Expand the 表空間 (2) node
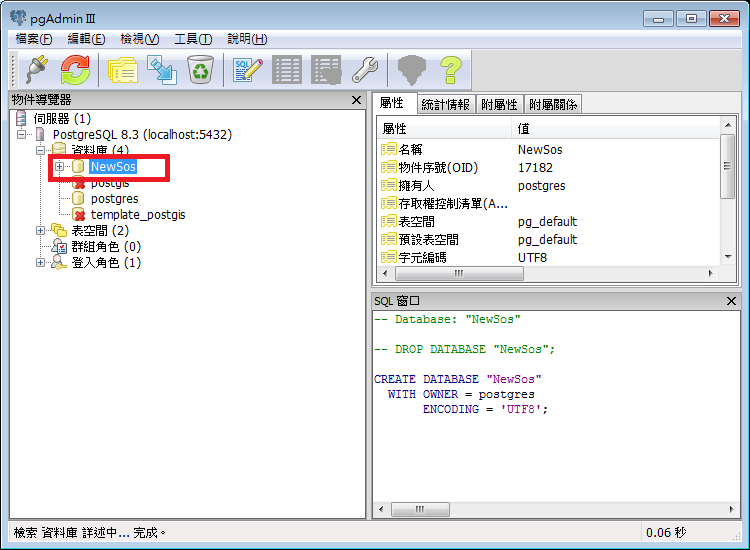 click(41, 231)
